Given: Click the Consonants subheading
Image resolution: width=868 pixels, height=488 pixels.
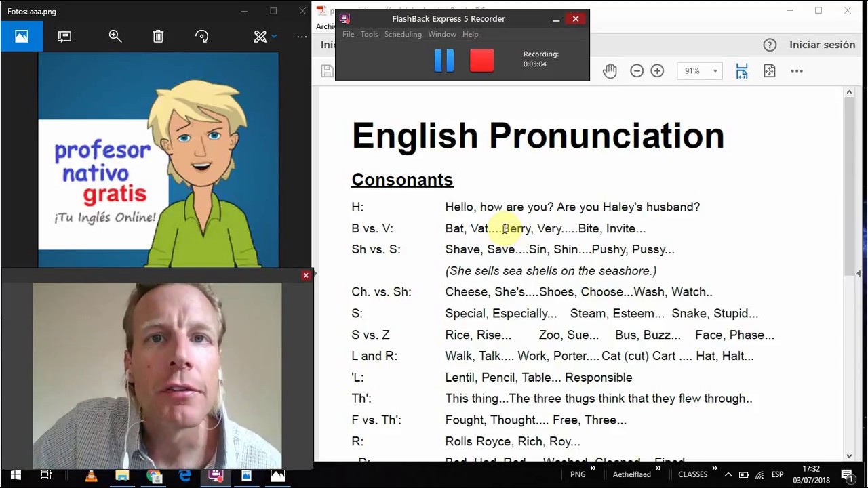Looking at the screenshot, I should [402, 180].
